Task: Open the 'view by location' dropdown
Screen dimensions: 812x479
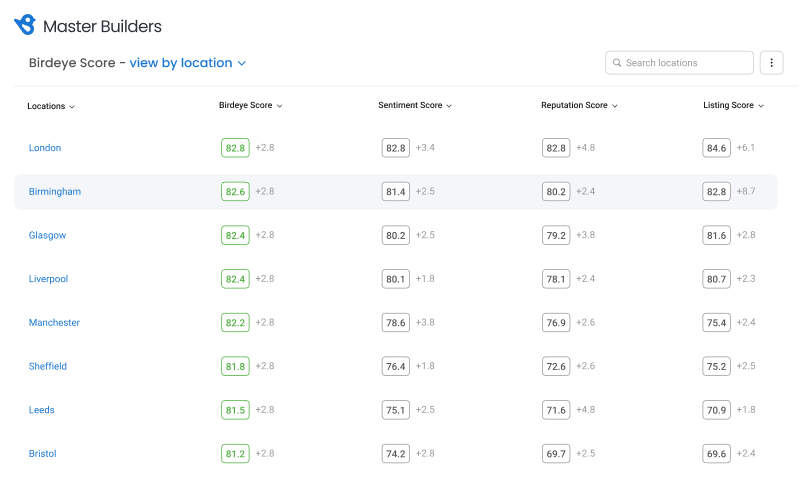Action: 187,63
